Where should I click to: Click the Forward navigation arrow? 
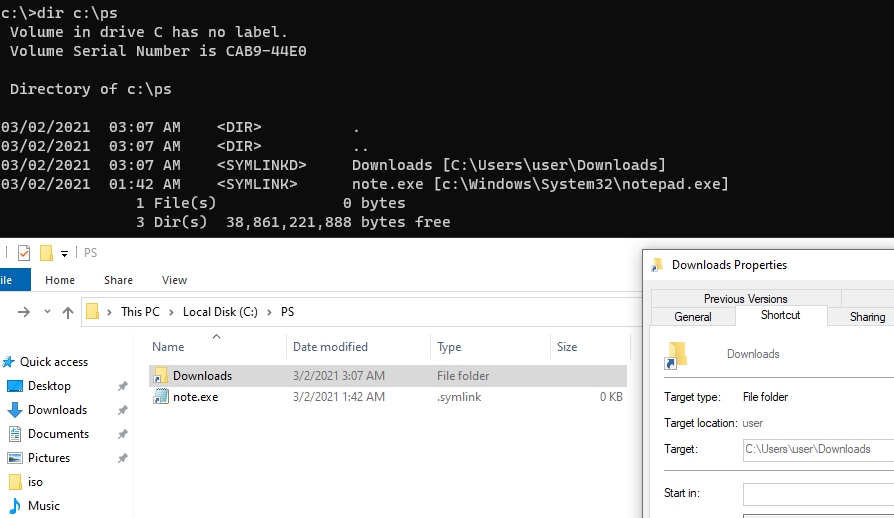click(x=23, y=312)
